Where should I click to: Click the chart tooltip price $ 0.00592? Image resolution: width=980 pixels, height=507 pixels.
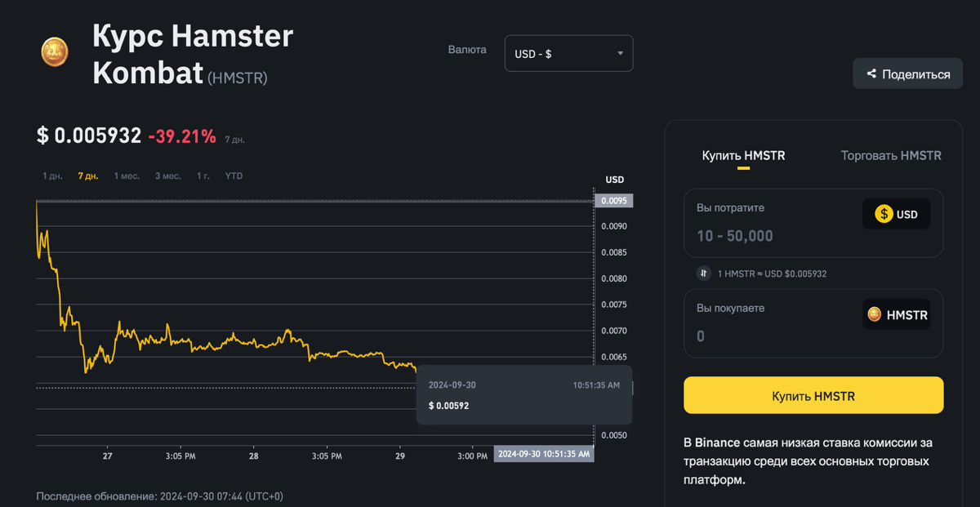point(448,405)
